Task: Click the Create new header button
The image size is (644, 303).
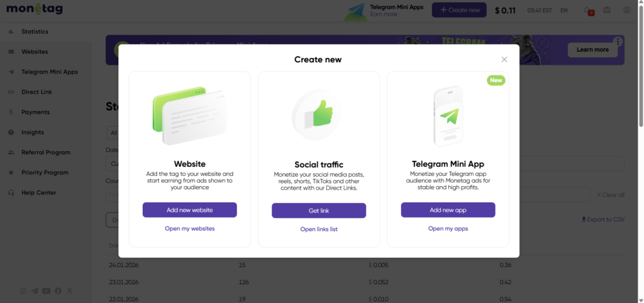Action: coord(459,10)
